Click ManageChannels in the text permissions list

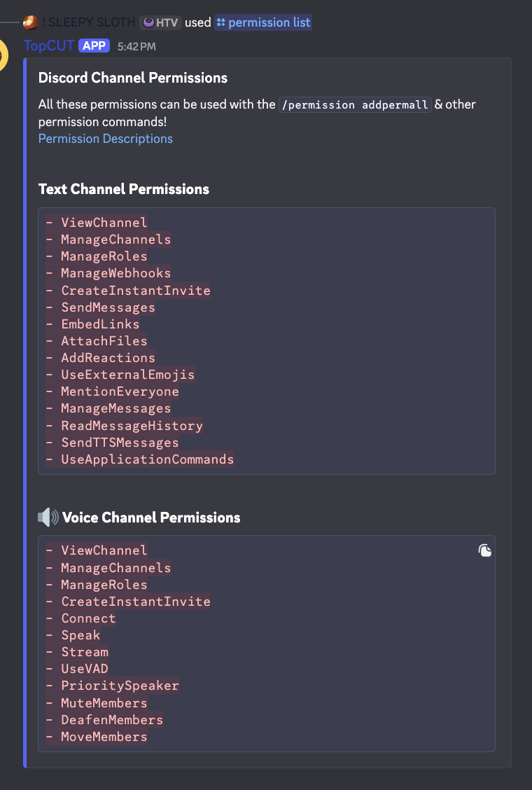108,240
